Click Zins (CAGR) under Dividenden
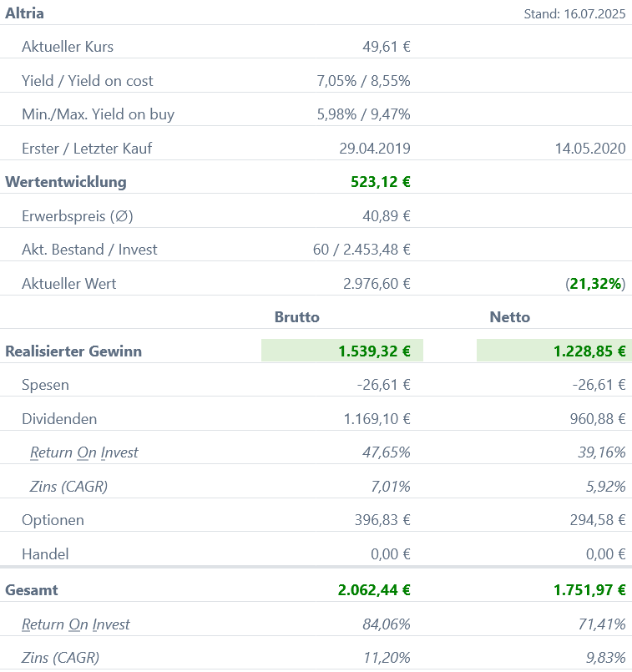 (68, 487)
